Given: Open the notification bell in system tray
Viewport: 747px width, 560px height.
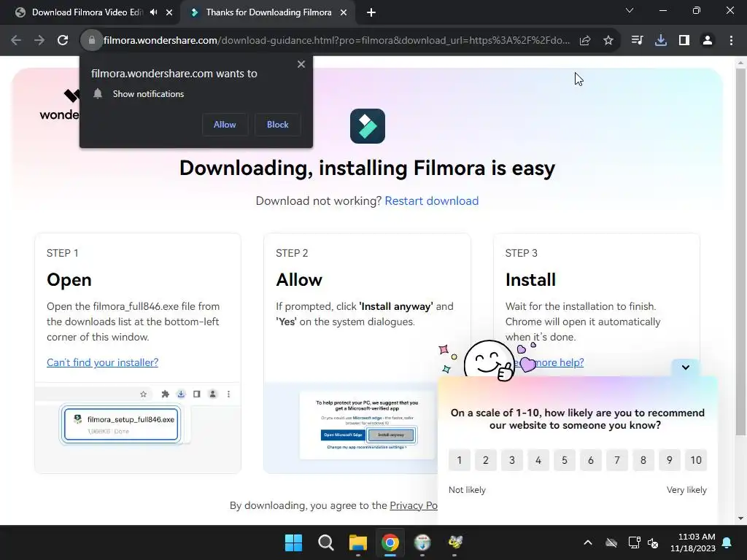Looking at the screenshot, I should [727, 542].
